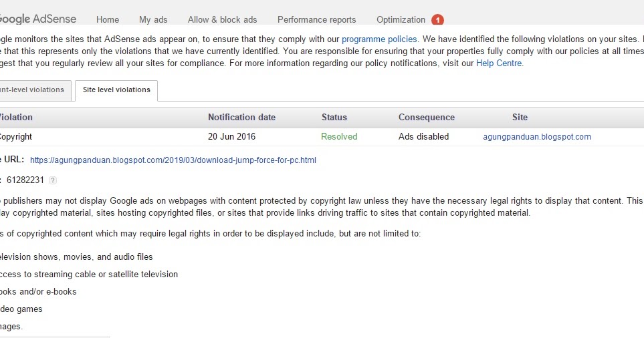Open the download-jump-force-for-pc page URL
This screenshot has width=644, height=338.
(x=173, y=160)
